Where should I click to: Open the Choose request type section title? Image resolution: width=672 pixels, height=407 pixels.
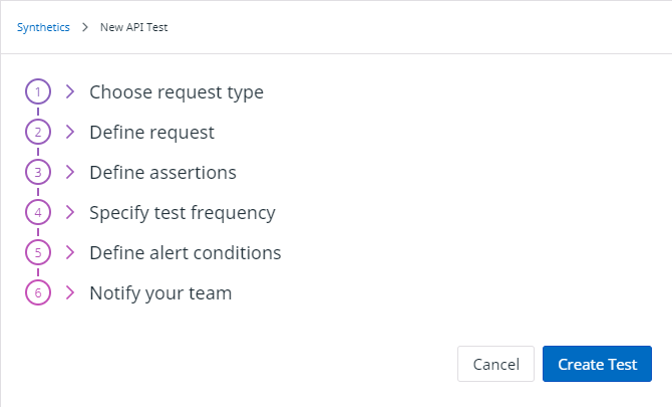click(x=176, y=92)
